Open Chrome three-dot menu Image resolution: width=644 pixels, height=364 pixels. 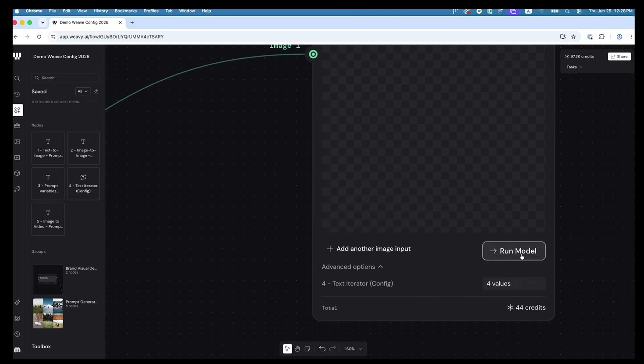(x=631, y=37)
